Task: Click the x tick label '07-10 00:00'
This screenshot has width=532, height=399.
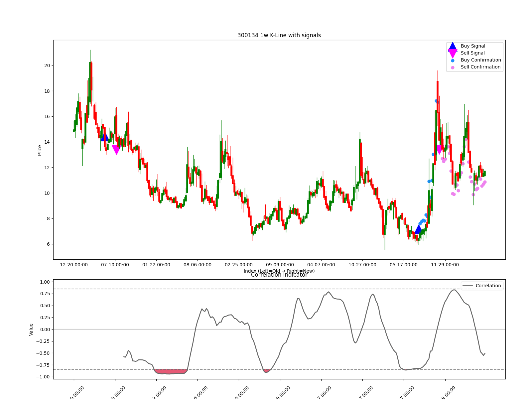Action: [x=115, y=265]
